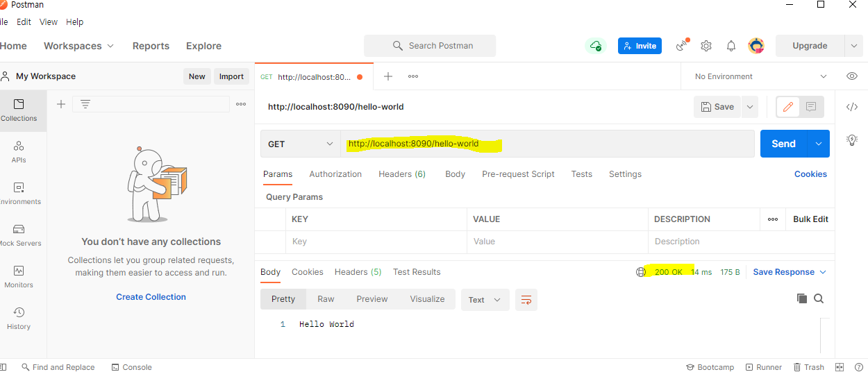Click the Search Postman field

pyautogui.click(x=430, y=46)
